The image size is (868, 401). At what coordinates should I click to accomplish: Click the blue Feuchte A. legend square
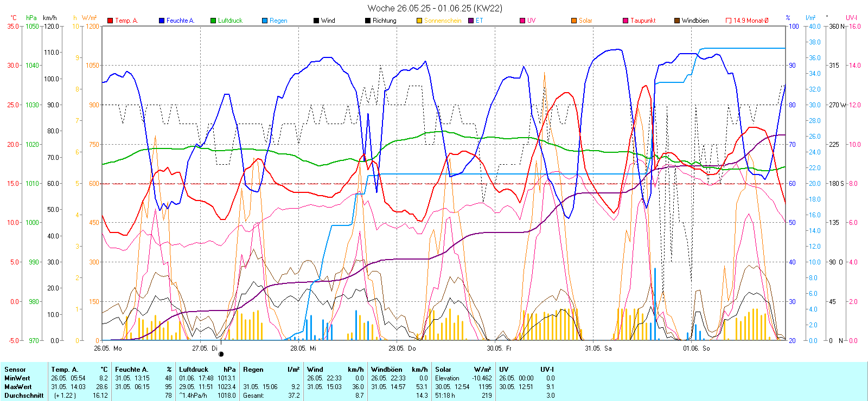pyautogui.click(x=162, y=21)
